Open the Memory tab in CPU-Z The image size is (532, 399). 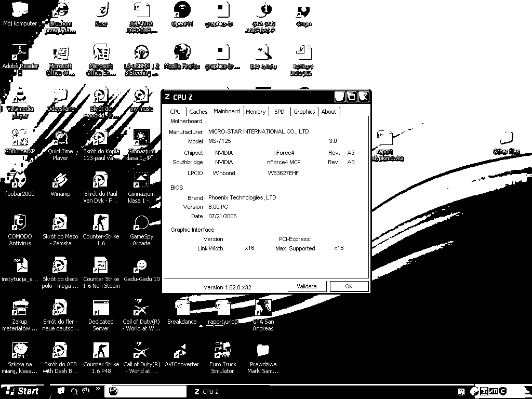tap(256, 112)
